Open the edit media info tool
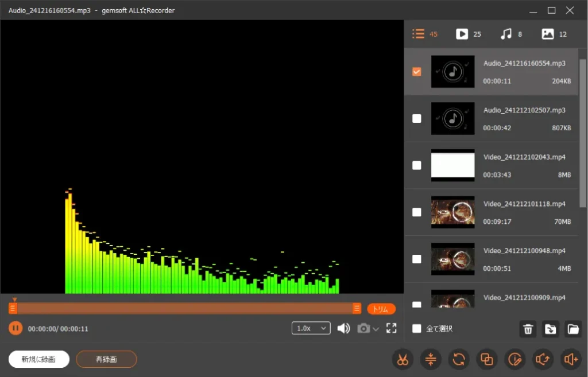588x377 pixels. pyautogui.click(x=514, y=360)
